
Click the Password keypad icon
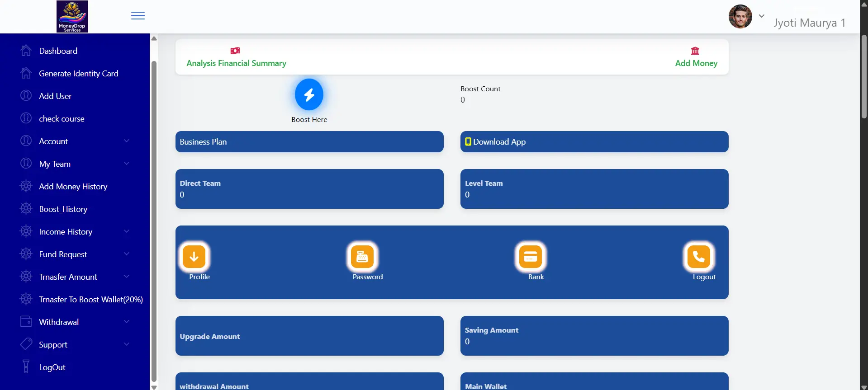362,257
